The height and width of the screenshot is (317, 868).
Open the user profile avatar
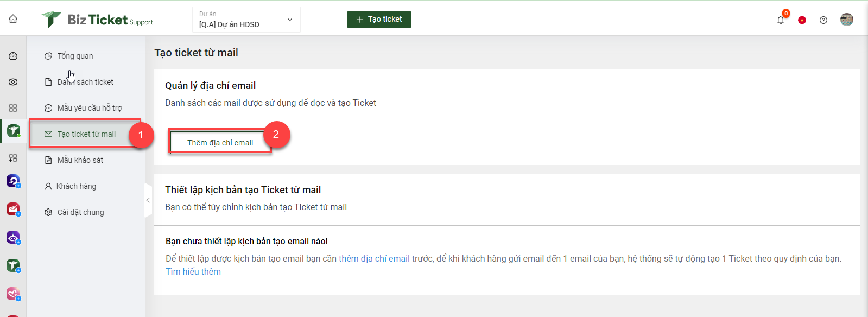847,20
